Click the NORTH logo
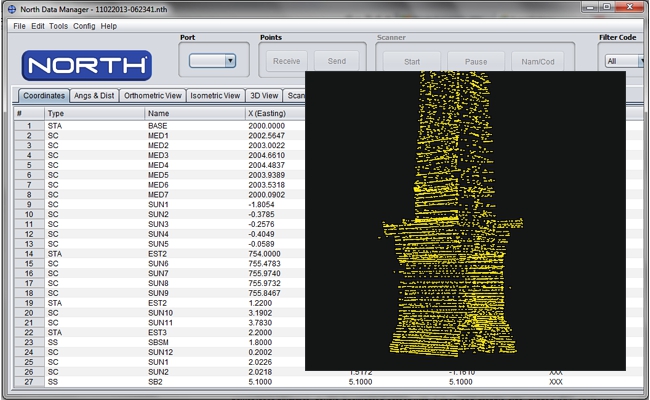650x400 pixels. pos(87,65)
